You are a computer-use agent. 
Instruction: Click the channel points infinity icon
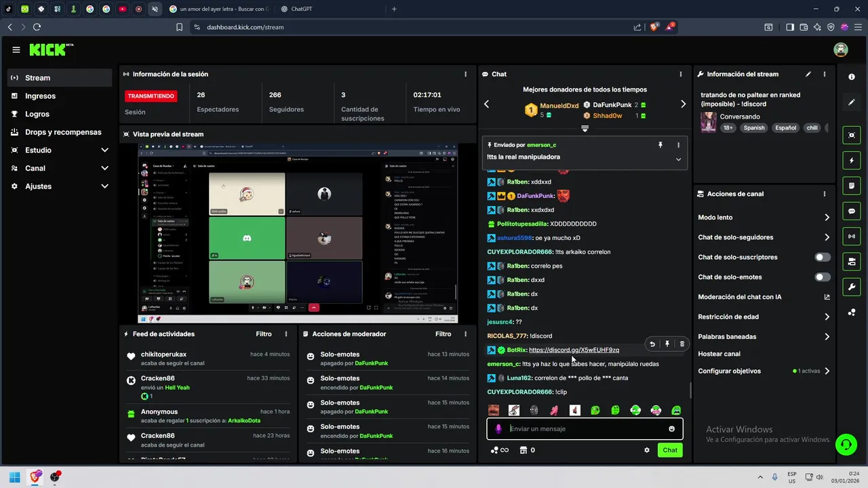point(500,450)
